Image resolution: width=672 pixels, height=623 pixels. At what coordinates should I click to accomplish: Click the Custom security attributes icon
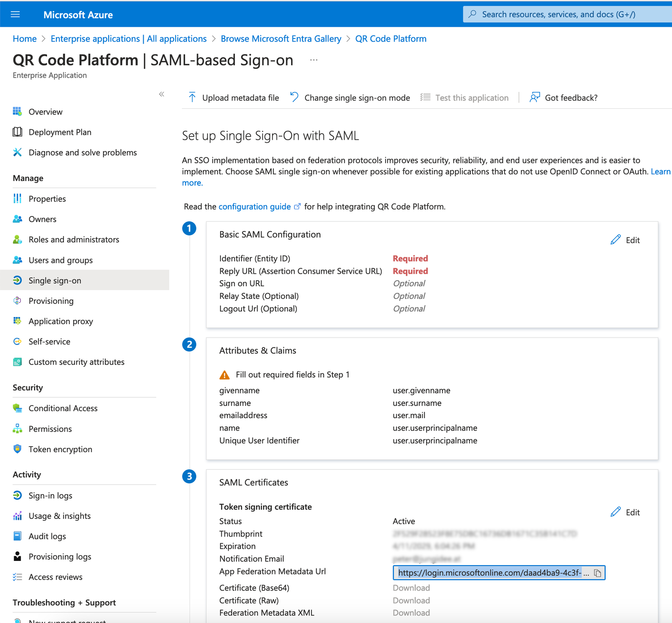[17, 361]
